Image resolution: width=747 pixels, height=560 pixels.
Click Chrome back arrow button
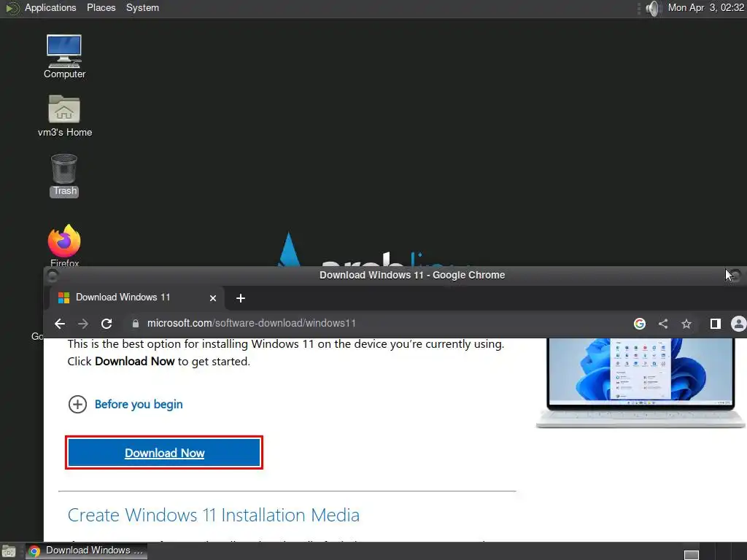(x=60, y=324)
